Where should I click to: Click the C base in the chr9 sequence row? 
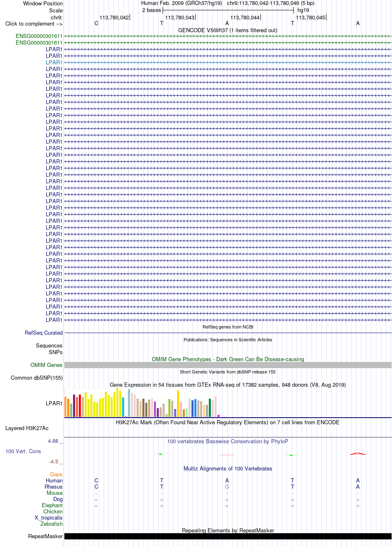tap(97, 24)
